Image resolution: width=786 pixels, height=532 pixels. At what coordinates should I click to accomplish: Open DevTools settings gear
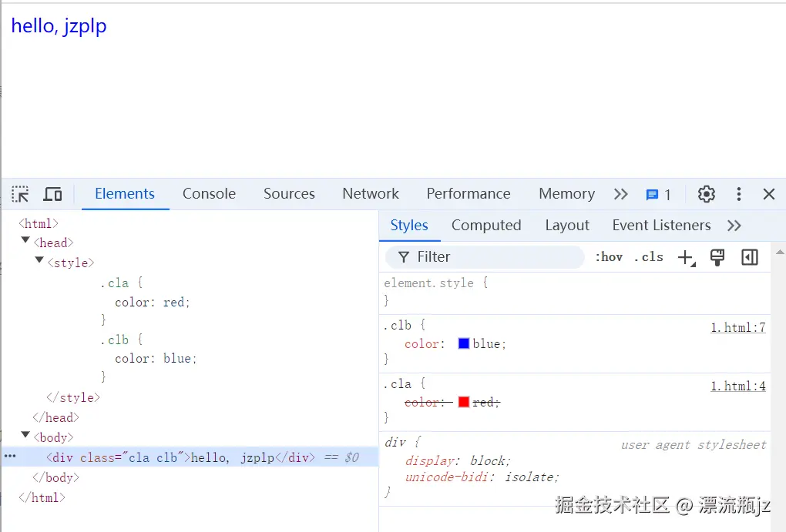[x=706, y=194]
